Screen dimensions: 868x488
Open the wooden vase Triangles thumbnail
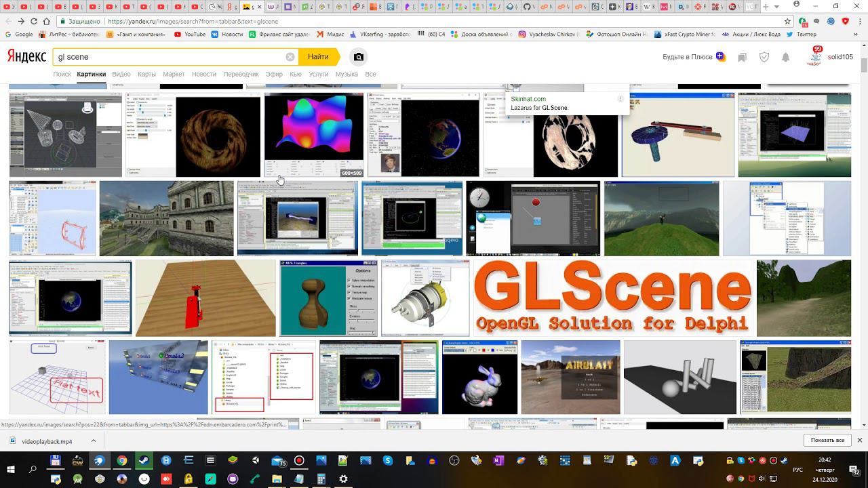coord(328,298)
